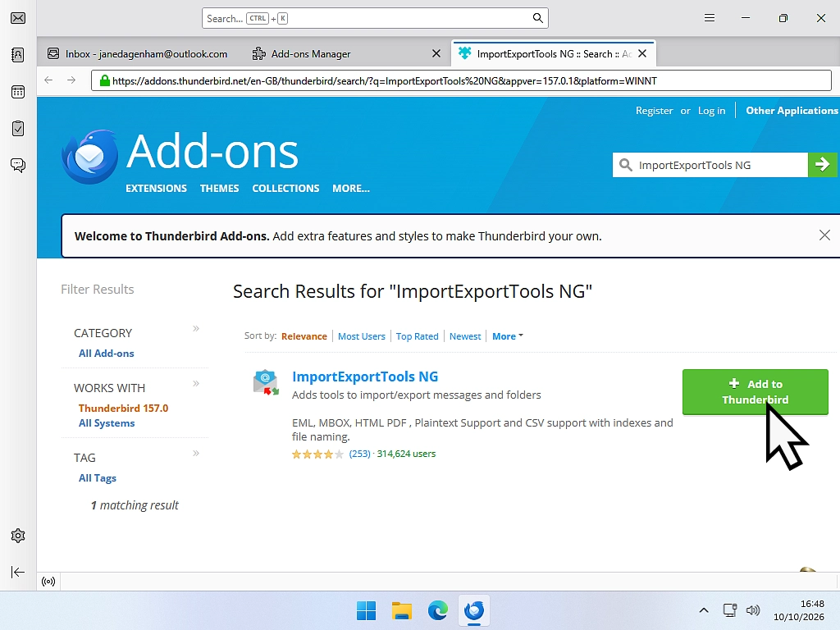Viewport: 840px width, 630px height.
Task: Open the Mail space icon in sidebar
Action: pos(18,18)
